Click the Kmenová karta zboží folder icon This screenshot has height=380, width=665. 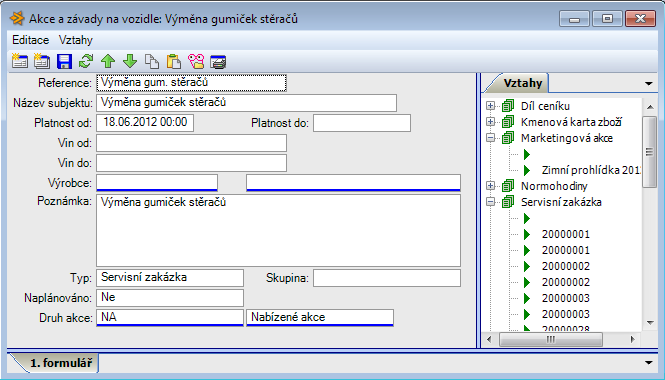[x=508, y=122]
